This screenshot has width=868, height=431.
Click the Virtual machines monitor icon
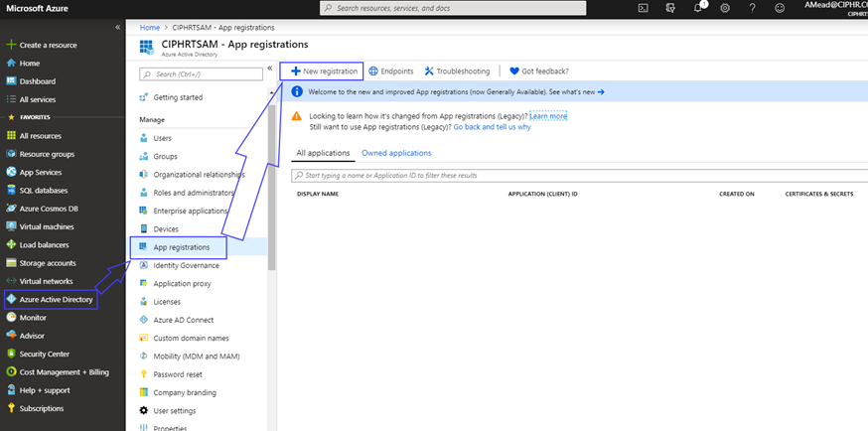click(11, 226)
